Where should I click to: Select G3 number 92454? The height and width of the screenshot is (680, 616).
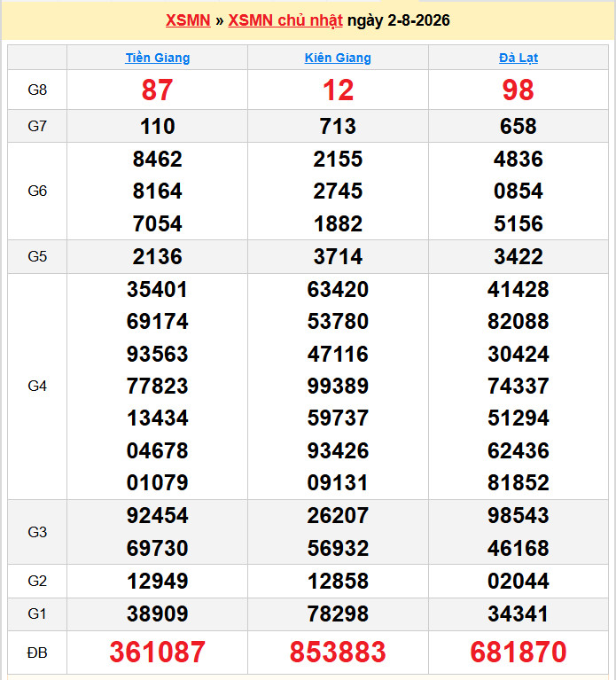pyautogui.click(x=158, y=516)
